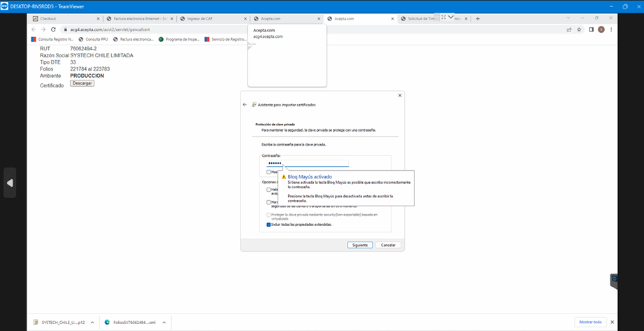Click the Siguiente button

point(359,245)
